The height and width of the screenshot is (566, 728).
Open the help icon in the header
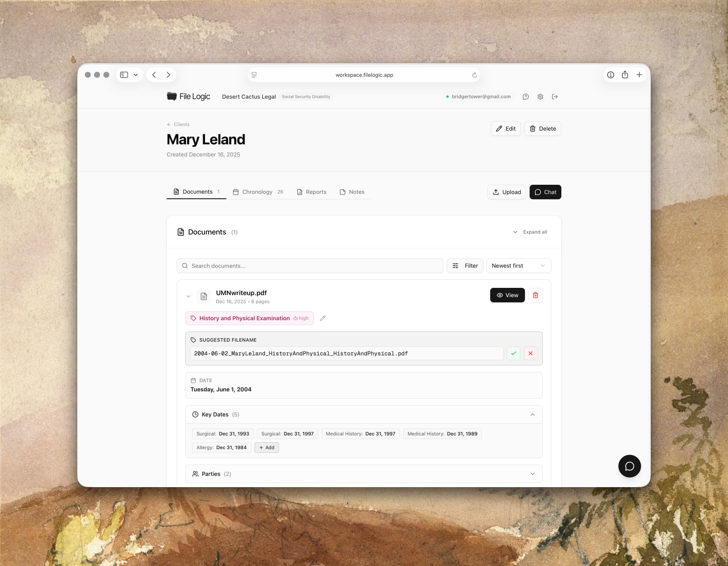point(525,97)
